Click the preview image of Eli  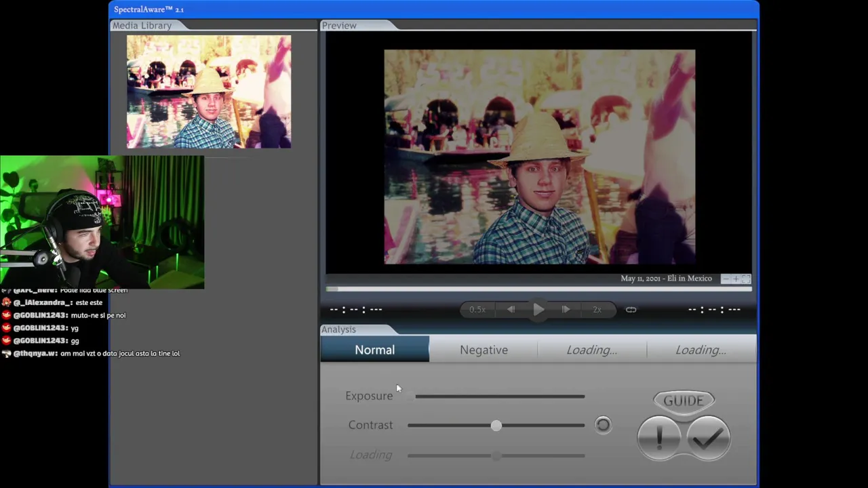pos(539,157)
